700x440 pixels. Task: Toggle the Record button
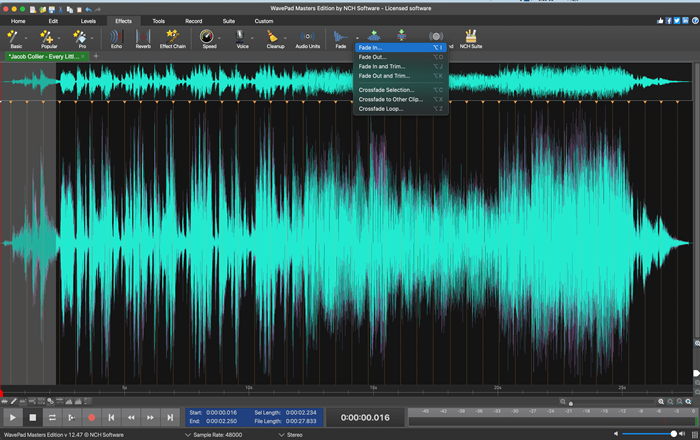point(92,418)
